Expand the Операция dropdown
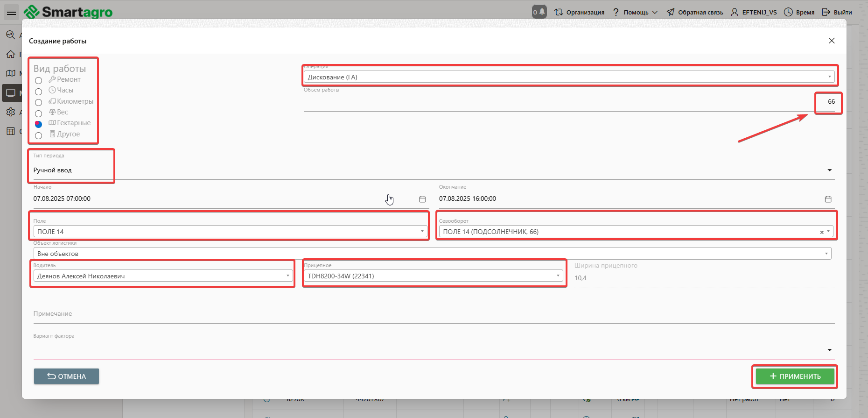Image resolution: width=868 pixels, height=418 pixels. [x=829, y=77]
